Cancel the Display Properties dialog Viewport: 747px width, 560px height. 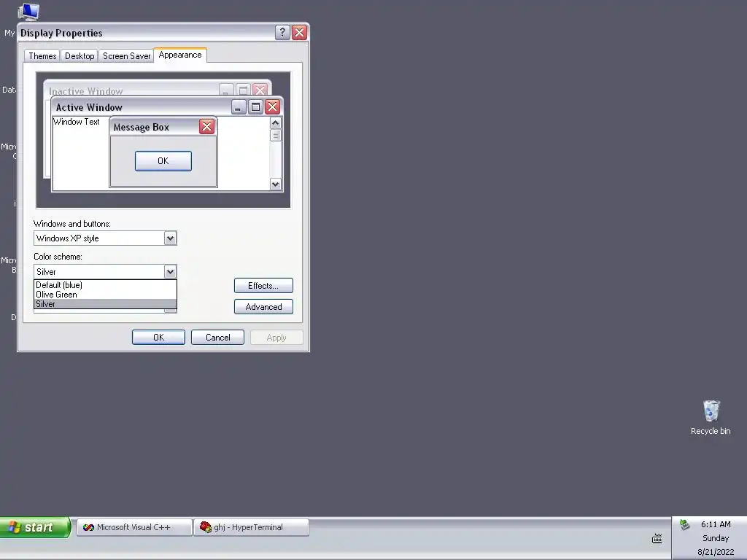coord(217,337)
